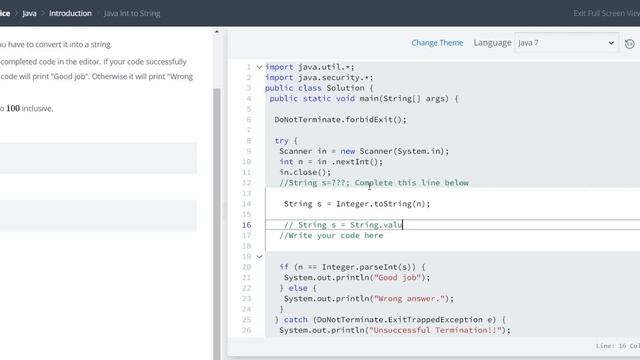Click the scroll-up arrow of the problem panel
Image resolution: width=640 pixels, height=360 pixels.
click(x=217, y=31)
